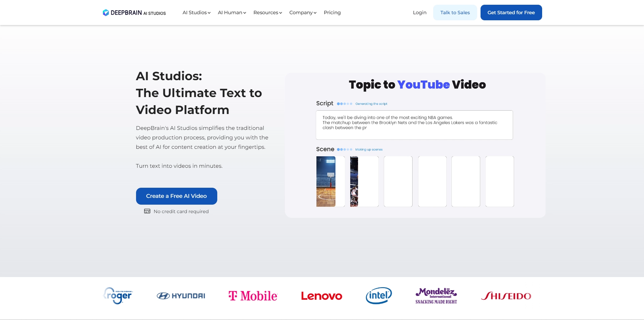Expand the AI Studios dropdown menu

(x=196, y=13)
